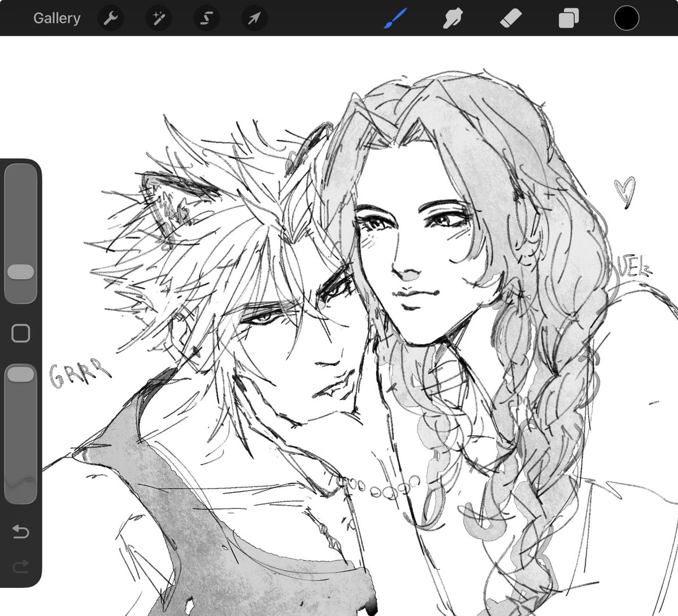Click the brush opacity slider handle
This screenshot has width=678, height=616.
coord(21,374)
